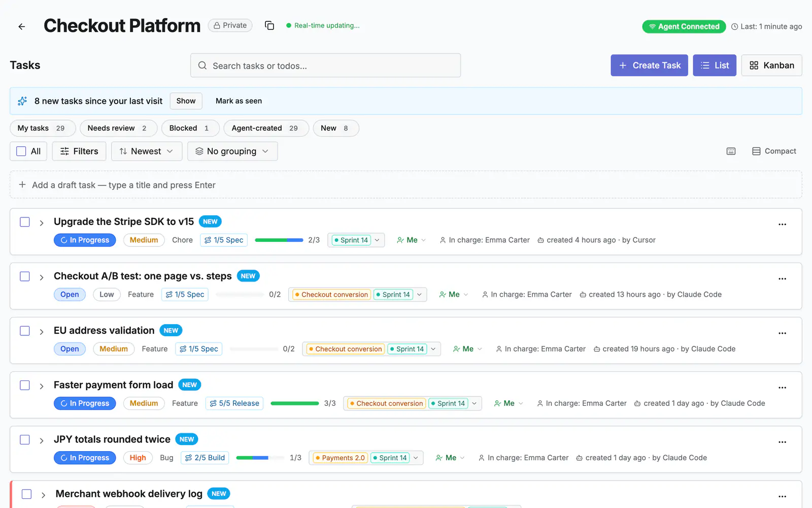Image resolution: width=812 pixels, height=508 pixels.
Task: Open the No grouping dropdown
Action: click(232, 151)
